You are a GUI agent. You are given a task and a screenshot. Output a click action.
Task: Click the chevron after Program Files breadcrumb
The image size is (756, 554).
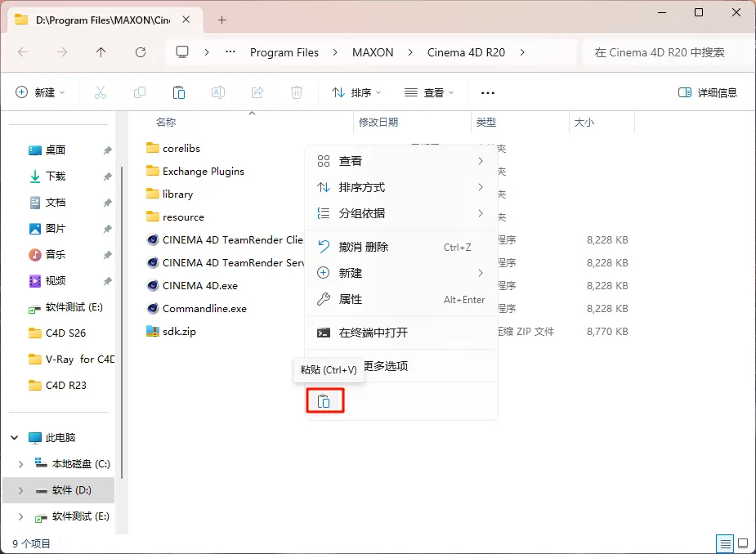(335, 52)
